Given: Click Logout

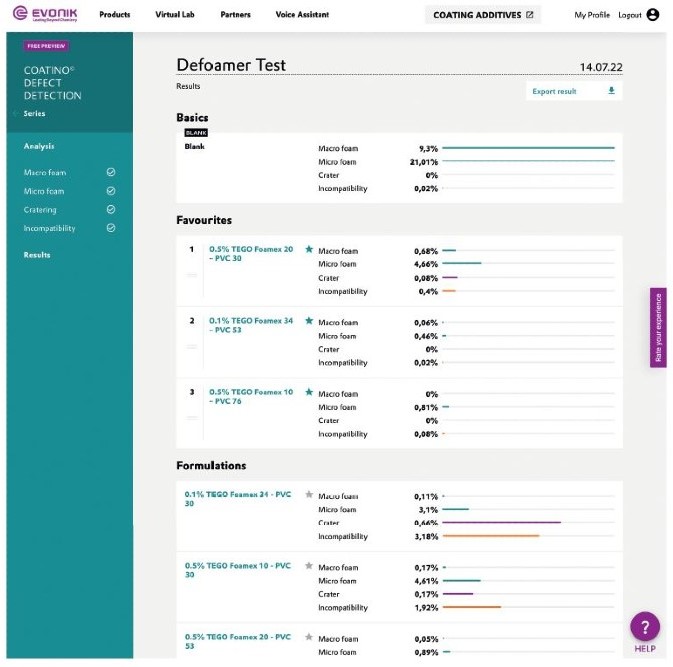Looking at the screenshot, I should coord(630,15).
